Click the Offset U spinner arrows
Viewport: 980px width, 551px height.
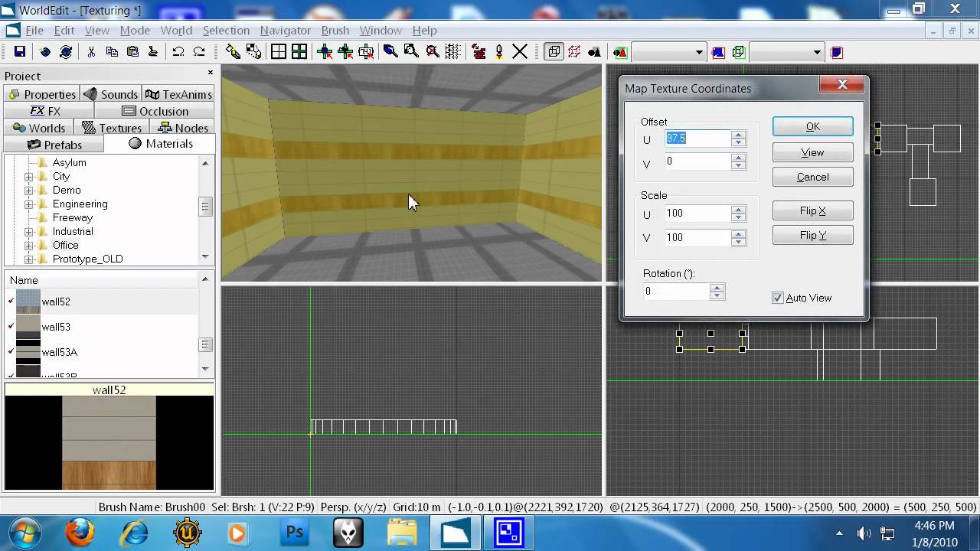(x=738, y=139)
